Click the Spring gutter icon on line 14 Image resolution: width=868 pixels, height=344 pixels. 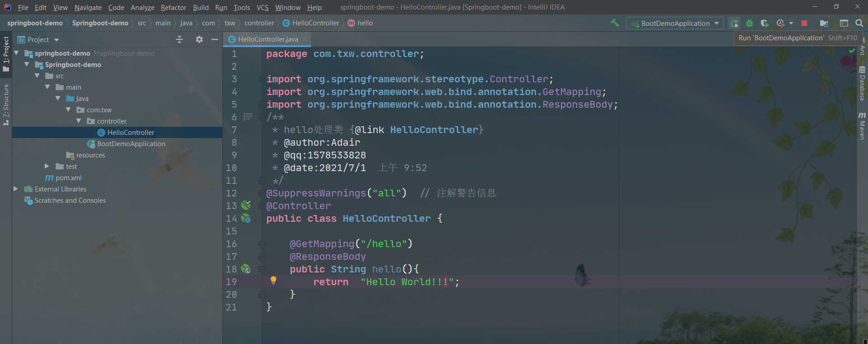pyautogui.click(x=246, y=218)
